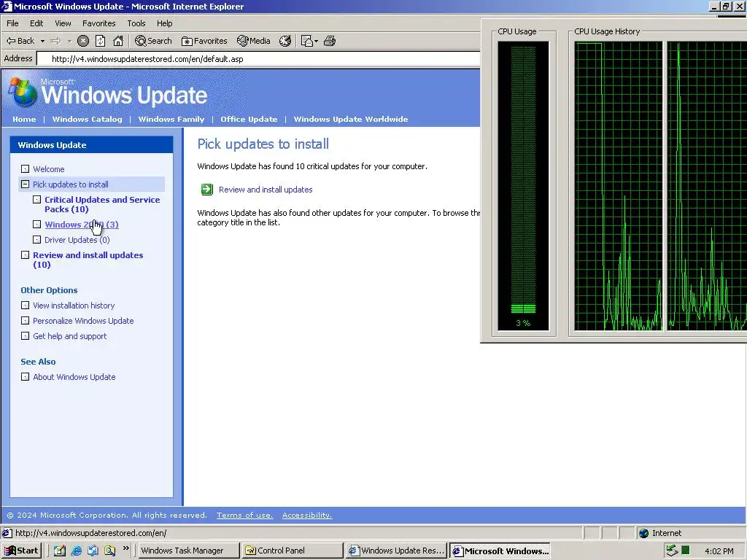The width and height of the screenshot is (747, 560).
Task: Open the Media pane button
Action: pos(254,41)
